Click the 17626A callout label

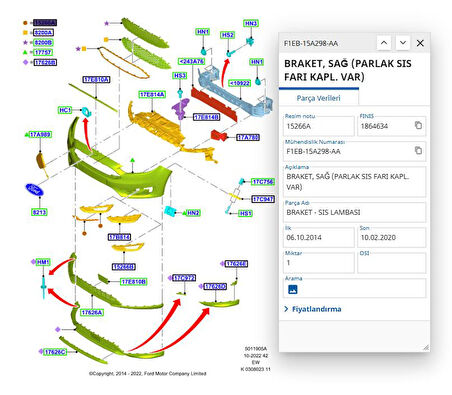click(92, 312)
